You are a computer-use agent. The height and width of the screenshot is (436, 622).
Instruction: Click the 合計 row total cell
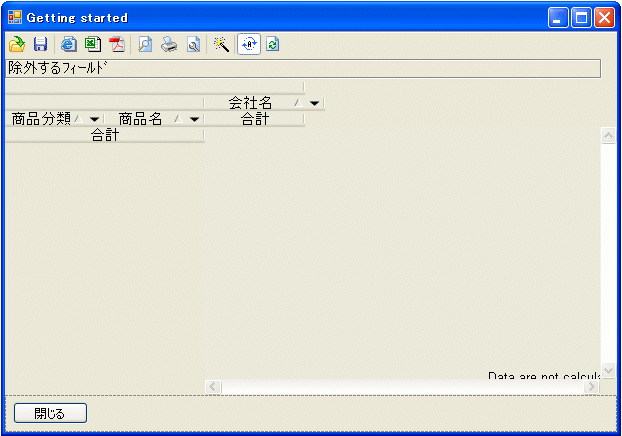pyautogui.click(x=105, y=135)
